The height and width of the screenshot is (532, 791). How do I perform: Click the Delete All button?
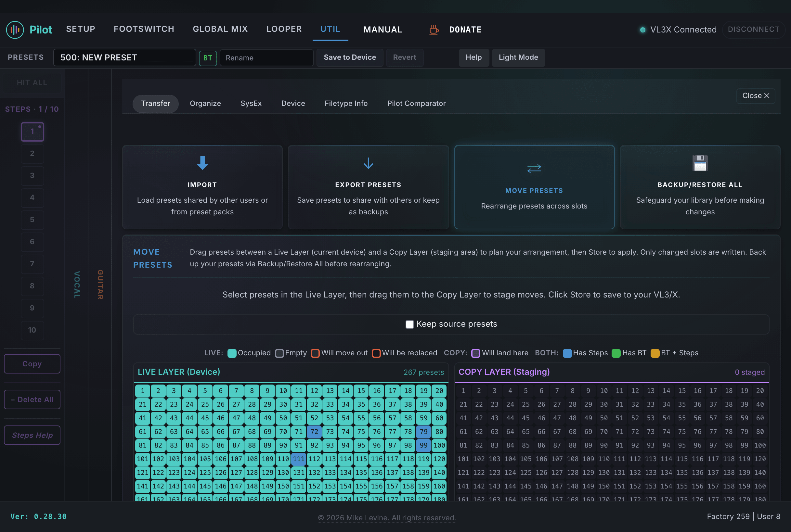click(x=32, y=399)
